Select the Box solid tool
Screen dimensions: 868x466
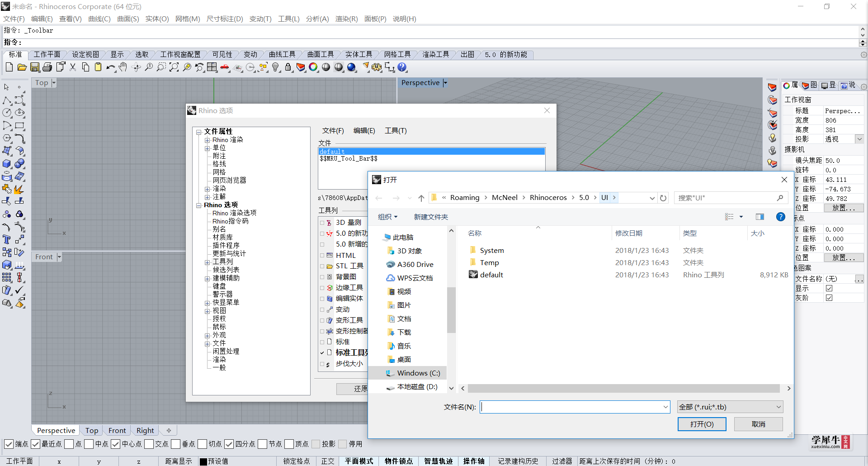coord(7,163)
